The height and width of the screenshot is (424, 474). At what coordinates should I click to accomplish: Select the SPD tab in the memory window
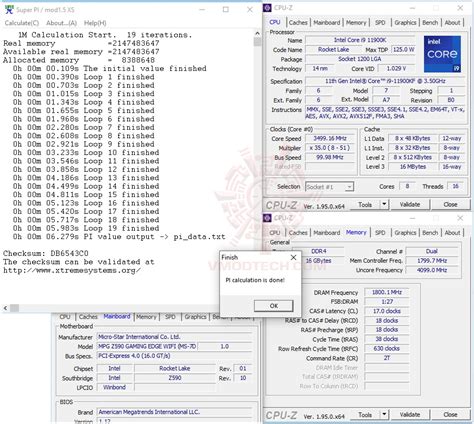click(x=380, y=233)
